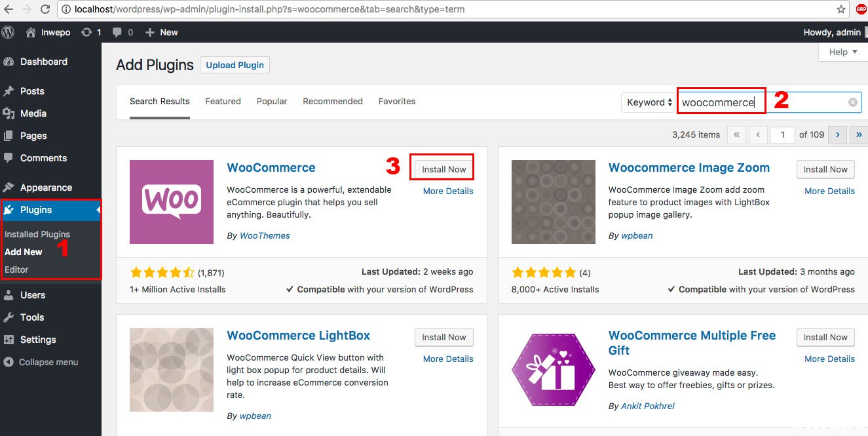Open the New content menu in the toolbar
Screen dimensions: 868x436
[160, 31]
